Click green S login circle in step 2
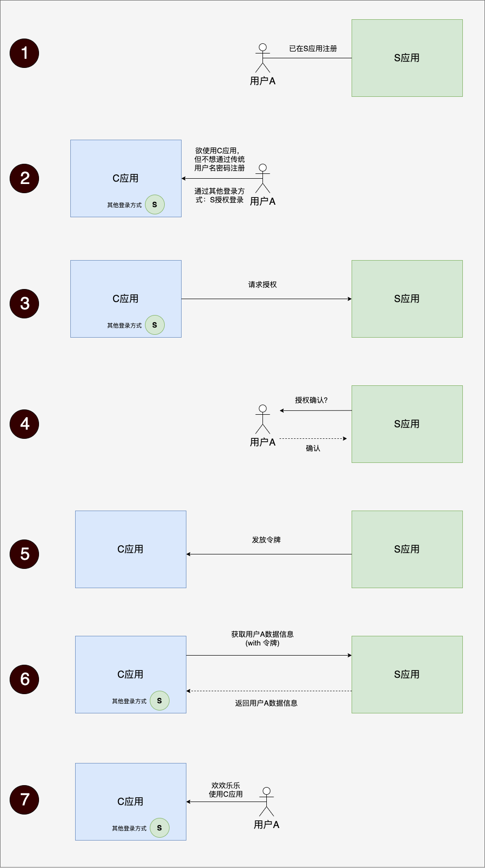This screenshot has height=868, width=485. tap(155, 204)
